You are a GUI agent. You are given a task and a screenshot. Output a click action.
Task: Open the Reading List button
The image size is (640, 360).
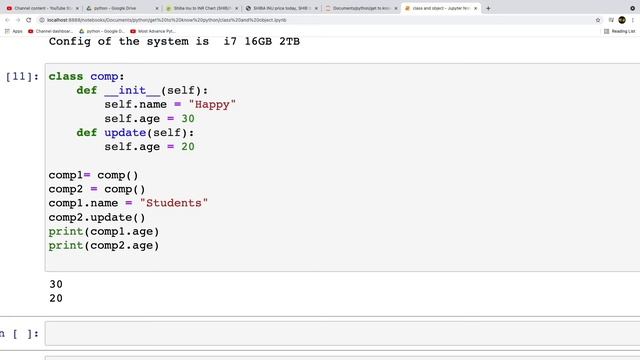(x=619, y=31)
